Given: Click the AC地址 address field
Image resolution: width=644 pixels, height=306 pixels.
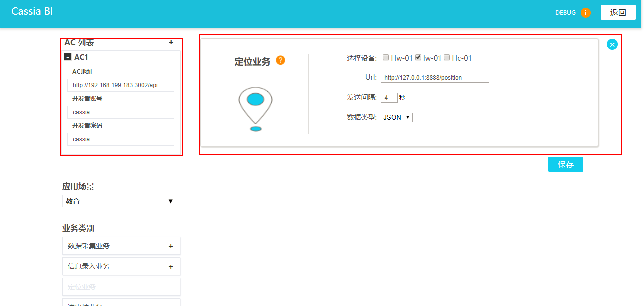Looking at the screenshot, I should pyautogui.click(x=121, y=85).
